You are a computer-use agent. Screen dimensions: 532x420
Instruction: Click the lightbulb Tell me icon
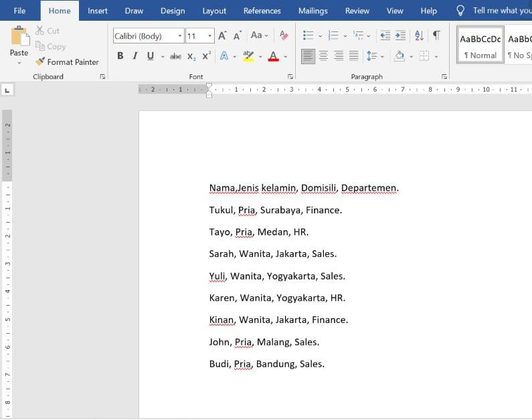460,11
